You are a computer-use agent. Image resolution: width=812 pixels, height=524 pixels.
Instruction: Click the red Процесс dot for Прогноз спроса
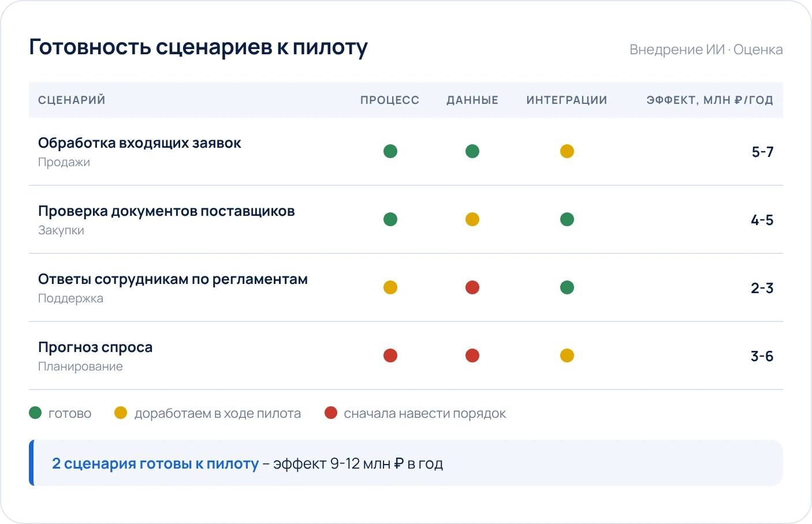[x=390, y=355]
